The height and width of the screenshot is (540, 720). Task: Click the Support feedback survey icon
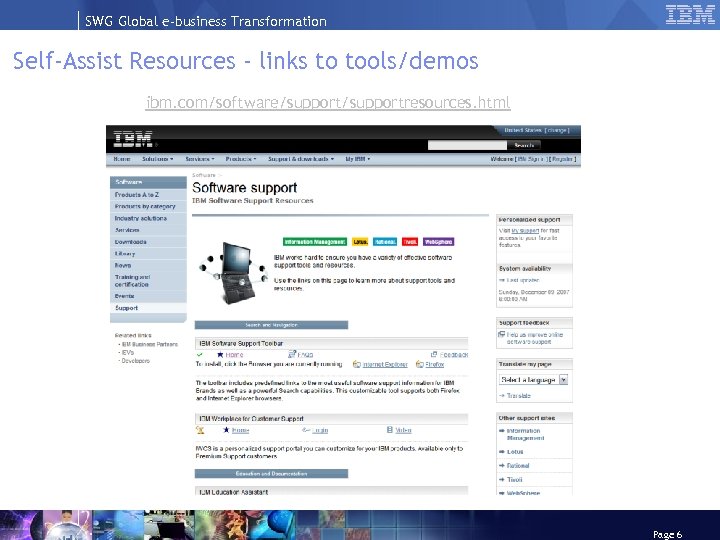pos(501,335)
